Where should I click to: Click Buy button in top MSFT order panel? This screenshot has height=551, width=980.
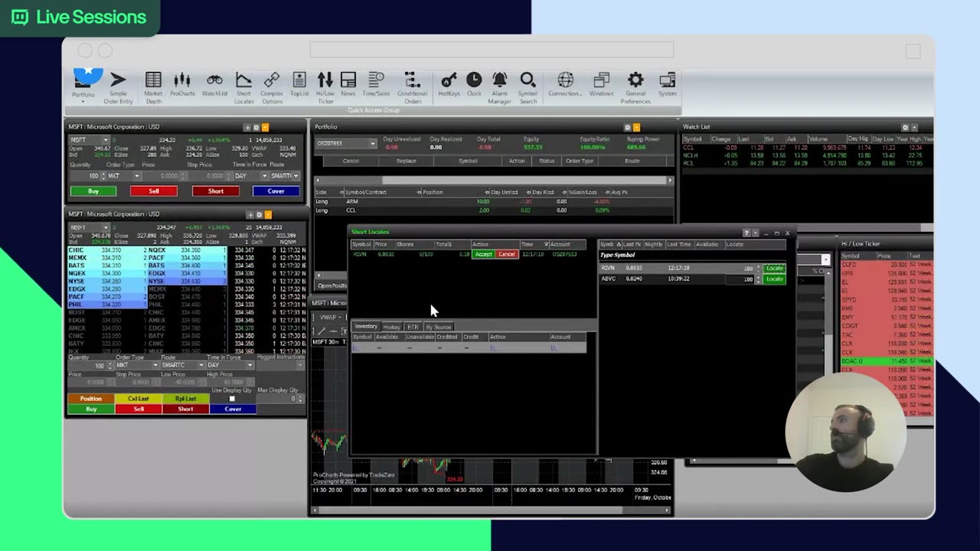93,191
